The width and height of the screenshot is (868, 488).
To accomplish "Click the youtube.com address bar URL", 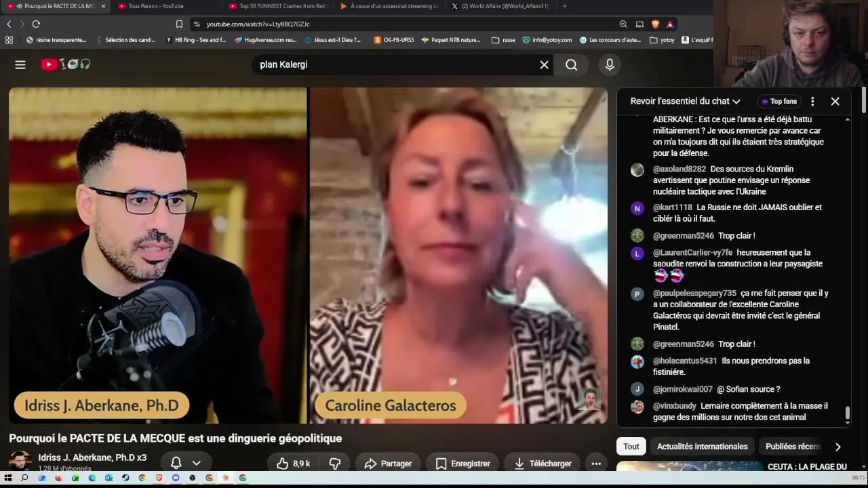I will [258, 24].
